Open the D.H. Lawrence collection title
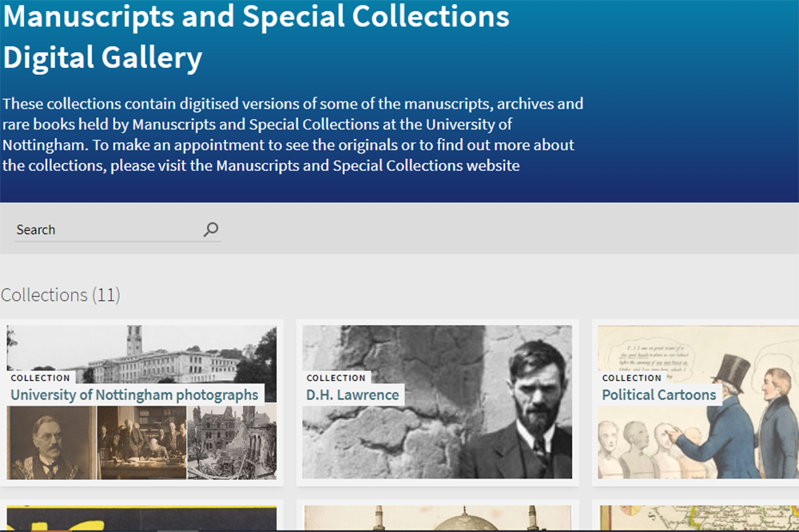This screenshot has width=799, height=532. pos(352,395)
